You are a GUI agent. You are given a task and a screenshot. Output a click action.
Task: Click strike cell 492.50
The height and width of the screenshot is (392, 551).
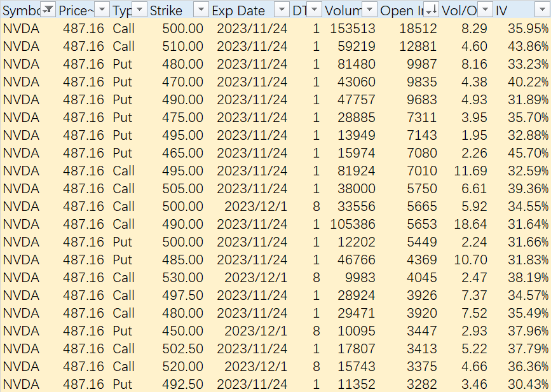coord(182,384)
